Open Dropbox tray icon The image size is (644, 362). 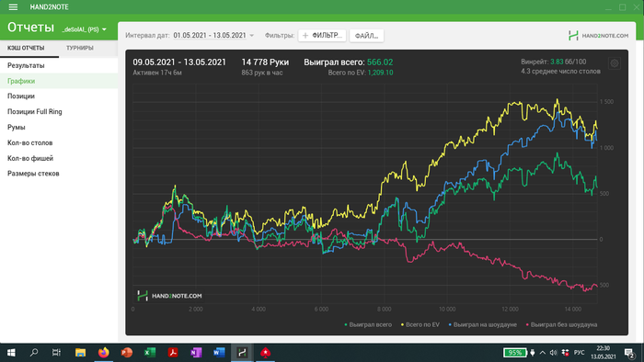point(565,353)
